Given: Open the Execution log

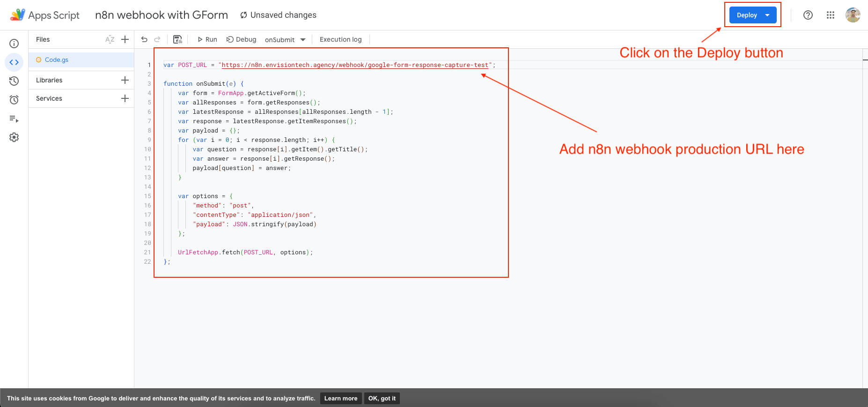Looking at the screenshot, I should [341, 39].
